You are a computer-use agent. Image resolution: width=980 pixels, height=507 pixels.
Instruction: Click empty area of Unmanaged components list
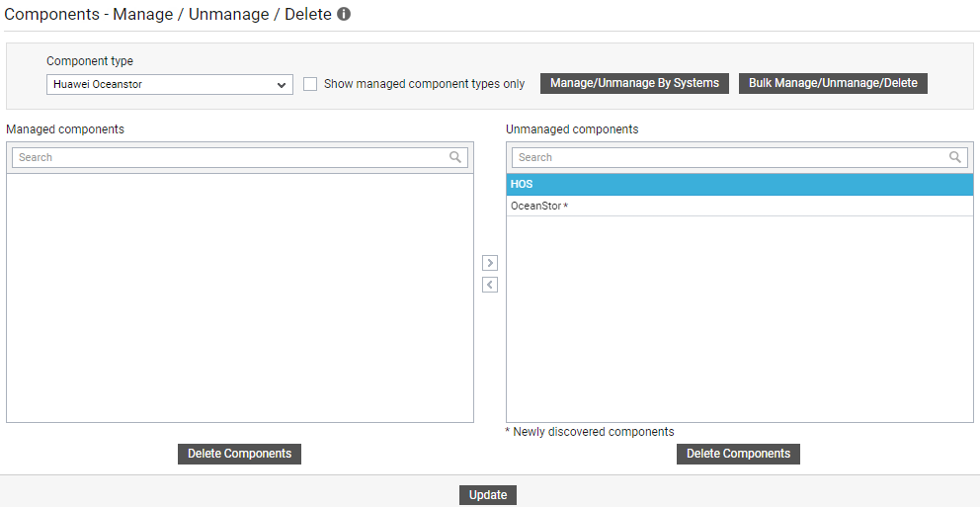740,319
